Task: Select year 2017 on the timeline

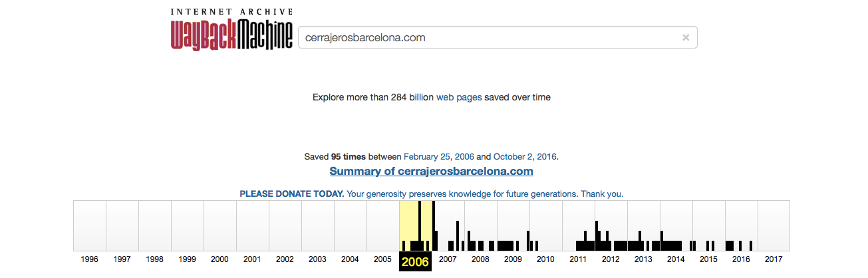Action: pos(774,259)
